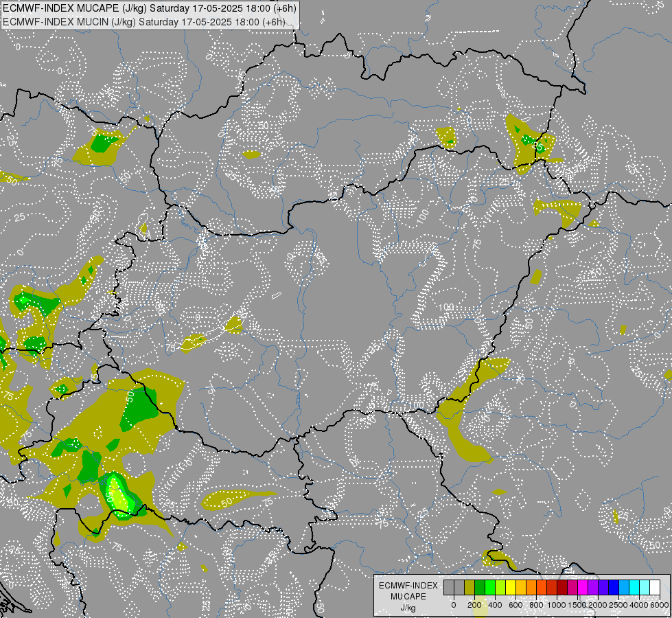The image size is (672, 618).
Task: Click the 2000 legend tick label
Action: [598, 605]
